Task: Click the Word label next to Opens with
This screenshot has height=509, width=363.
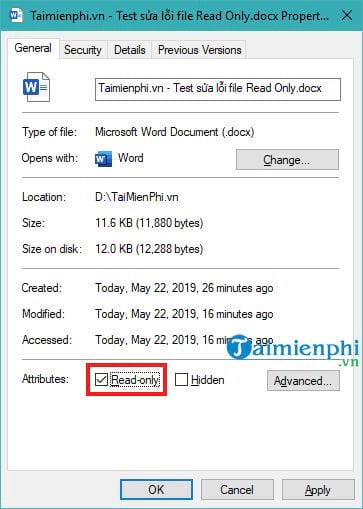Action: 131,158
